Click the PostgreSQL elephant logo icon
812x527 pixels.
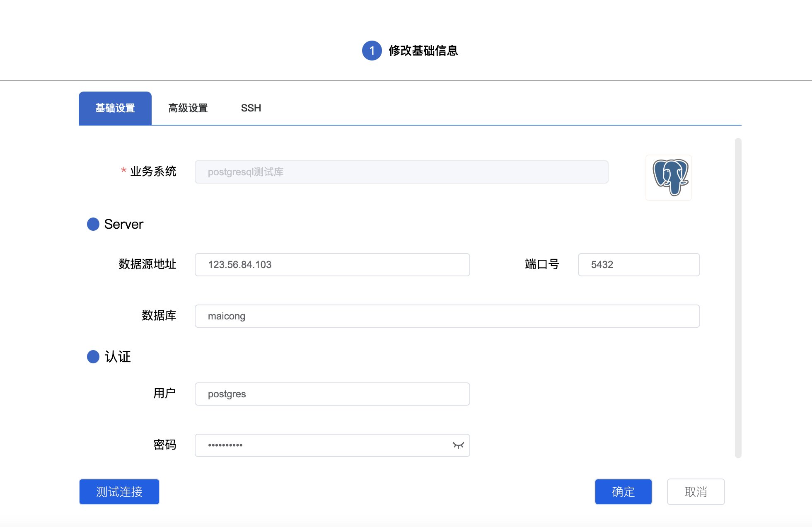click(x=669, y=178)
